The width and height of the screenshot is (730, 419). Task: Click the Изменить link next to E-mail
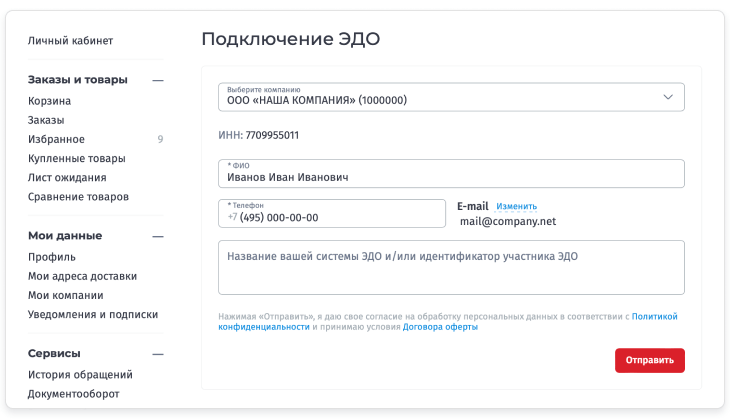516,206
